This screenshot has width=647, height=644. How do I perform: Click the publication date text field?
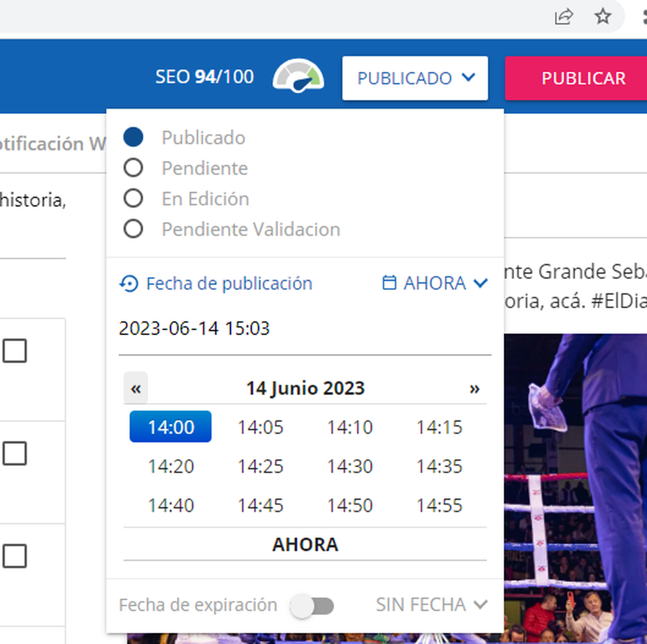305,328
